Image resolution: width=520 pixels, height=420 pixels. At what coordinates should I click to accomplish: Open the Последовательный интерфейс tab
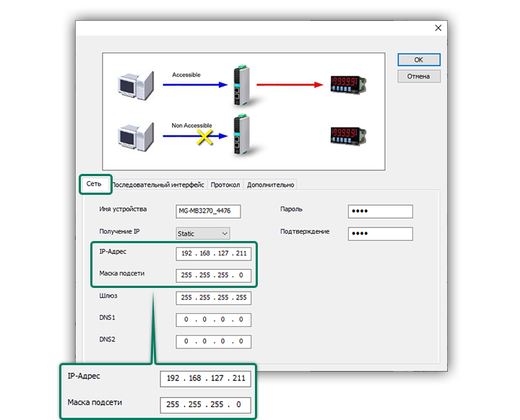tap(158, 185)
